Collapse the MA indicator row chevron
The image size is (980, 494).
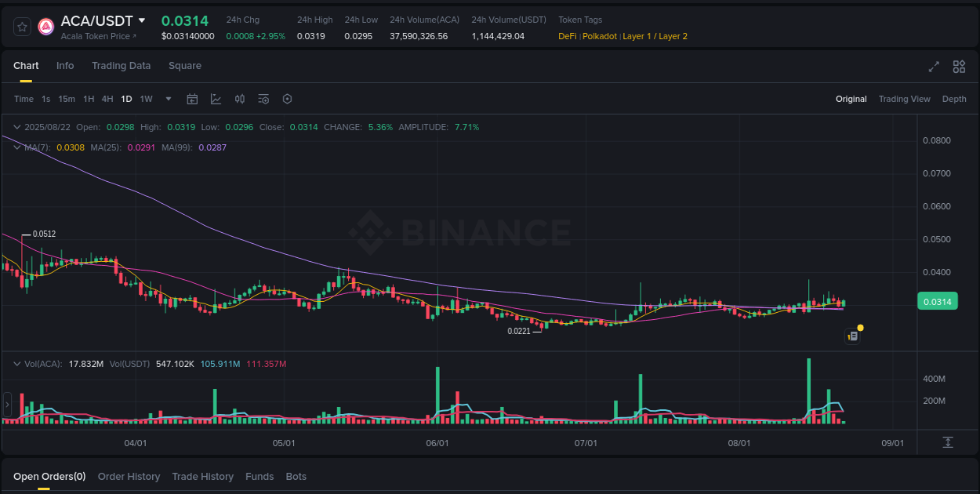tap(16, 147)
